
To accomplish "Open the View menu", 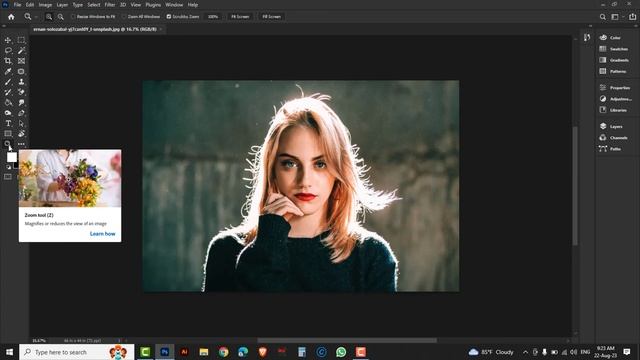I will 136,5.
